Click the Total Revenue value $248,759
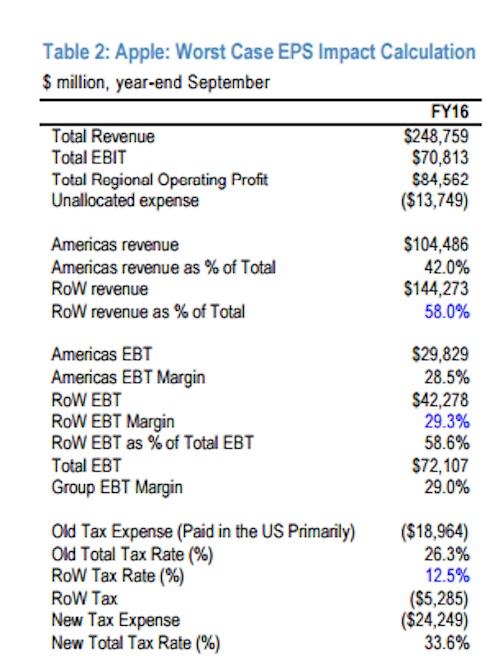 pos(436,136)
